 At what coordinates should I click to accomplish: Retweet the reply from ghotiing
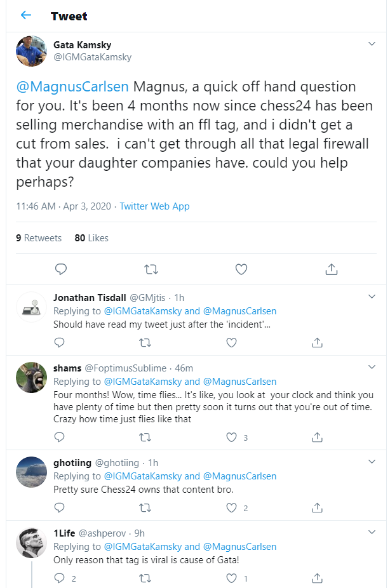coord(145,507)
